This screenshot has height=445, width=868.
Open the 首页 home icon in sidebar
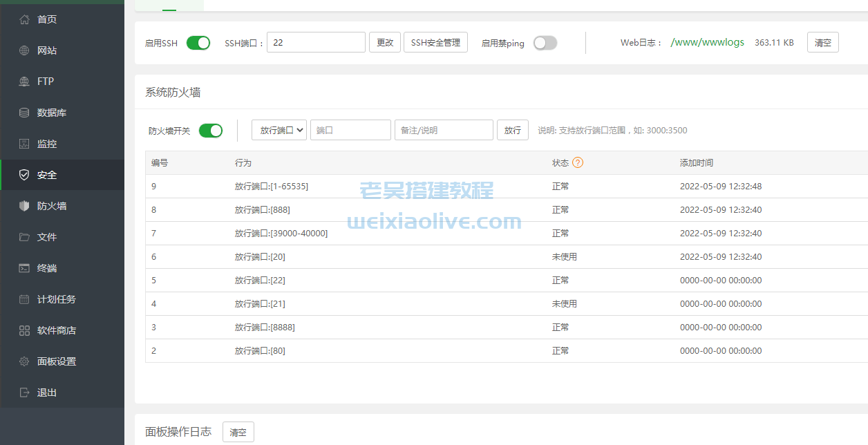tap(23, 19)
